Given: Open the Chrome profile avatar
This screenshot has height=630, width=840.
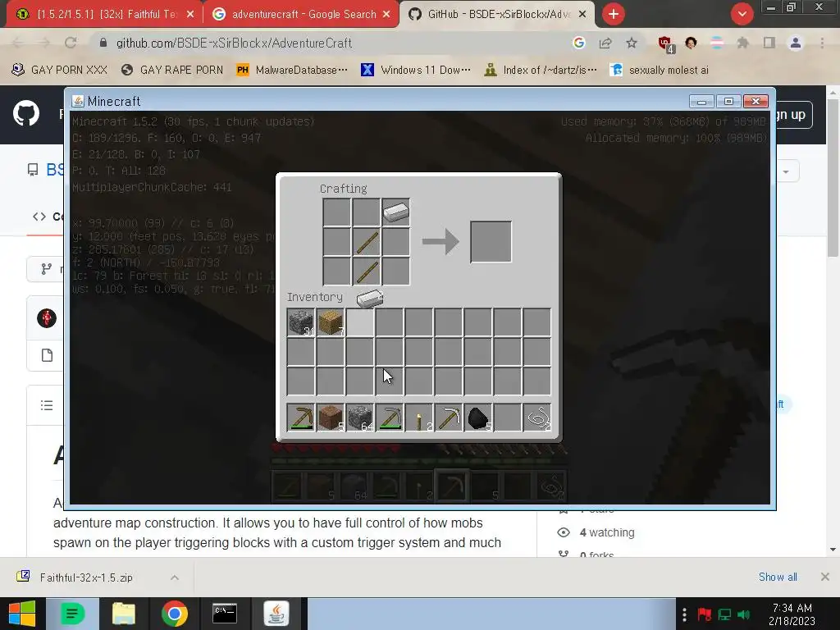Looking at the screenshot, I should [x=796, y=43].
